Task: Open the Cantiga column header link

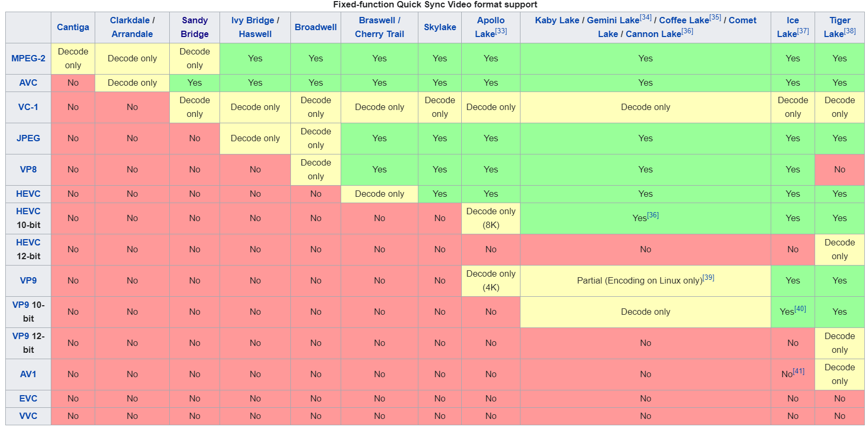Action: coord(73,27)
